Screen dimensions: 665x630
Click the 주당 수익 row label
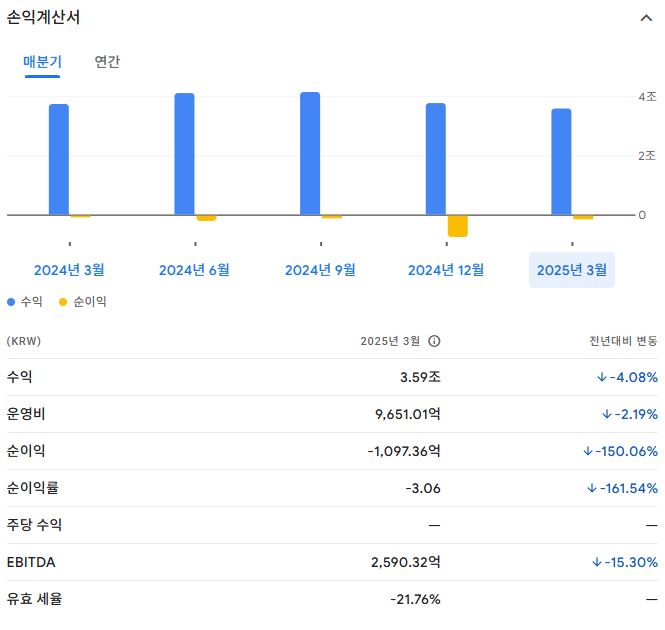coord(34,525)
